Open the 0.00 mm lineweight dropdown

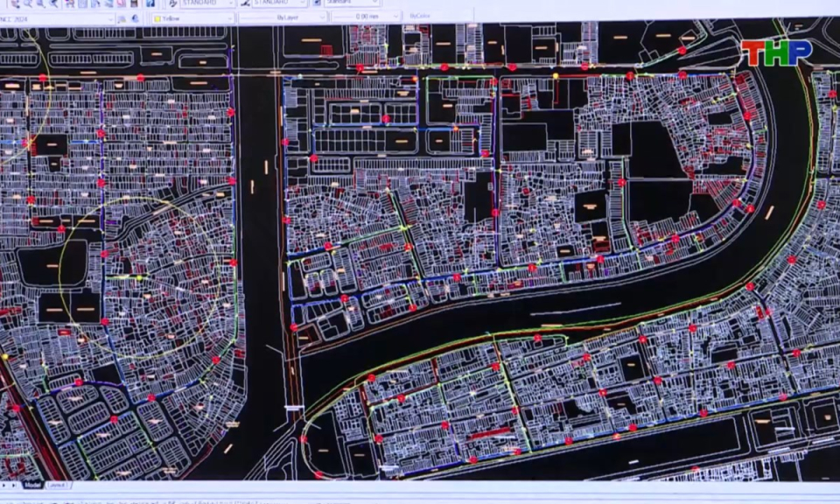point(396,17)
